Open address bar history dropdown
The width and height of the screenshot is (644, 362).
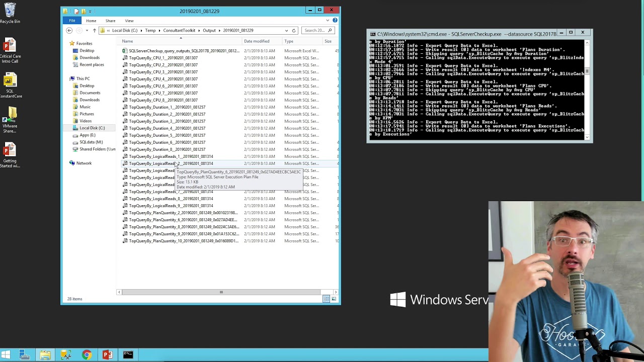tap(286, 30)
